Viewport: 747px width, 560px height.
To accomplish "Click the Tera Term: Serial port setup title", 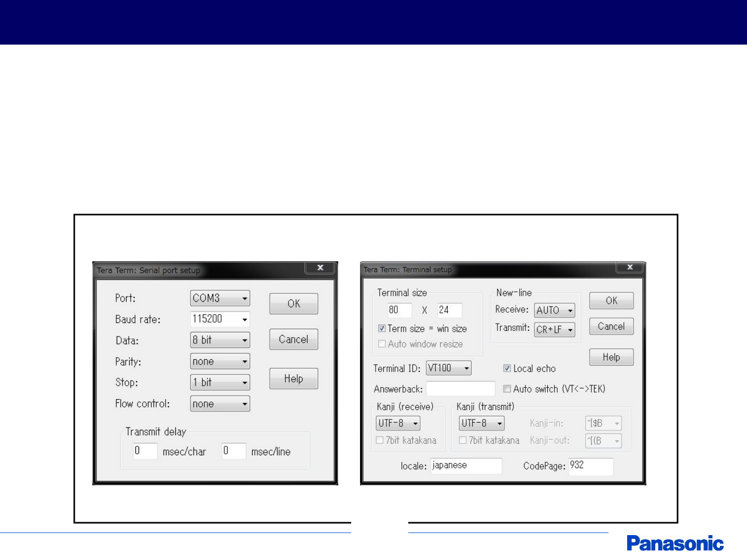I will (x=148, y=270).
